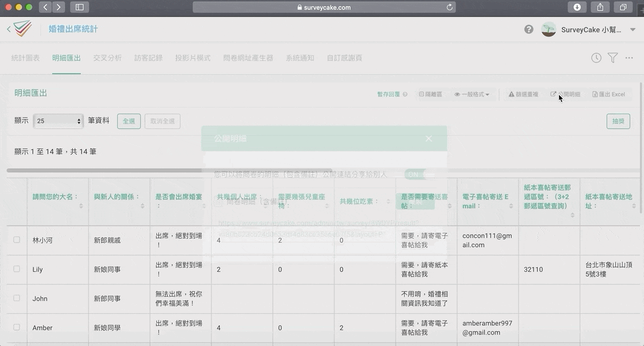644x346 pixels.
Task: Click the 全選 button
Action: (129, 121)
